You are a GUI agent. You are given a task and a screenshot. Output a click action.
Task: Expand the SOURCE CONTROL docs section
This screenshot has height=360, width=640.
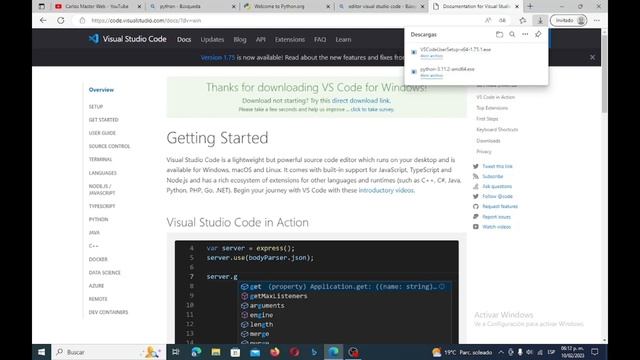[109, 146]
